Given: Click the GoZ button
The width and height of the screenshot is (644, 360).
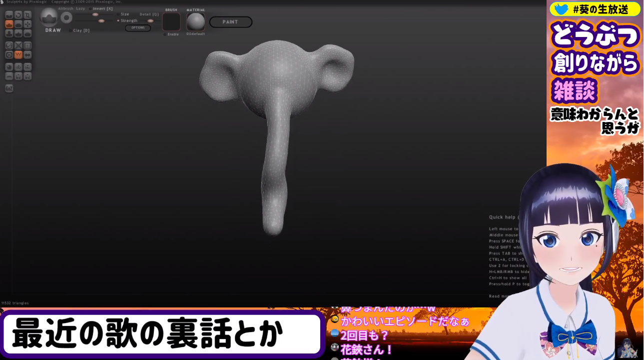Looking at the screenshot, I should coord(9,88).
